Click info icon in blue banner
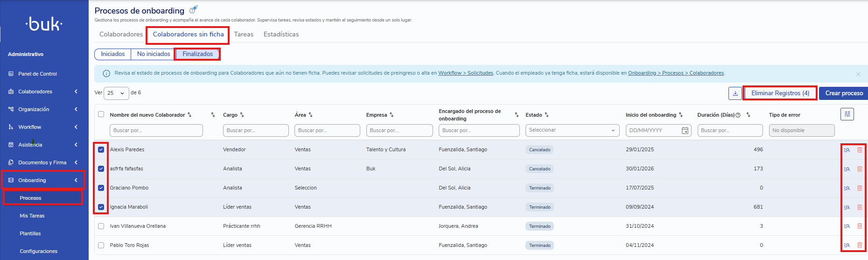The image size is (868, 260). click(x=106, y=73)
